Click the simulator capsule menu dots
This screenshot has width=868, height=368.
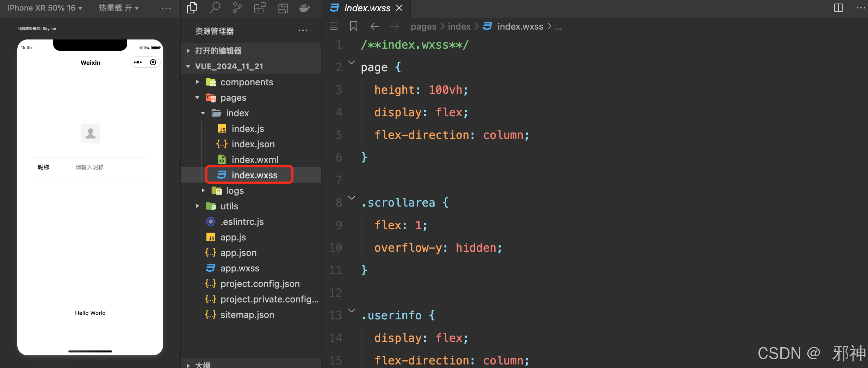click(x=138, y=62)
